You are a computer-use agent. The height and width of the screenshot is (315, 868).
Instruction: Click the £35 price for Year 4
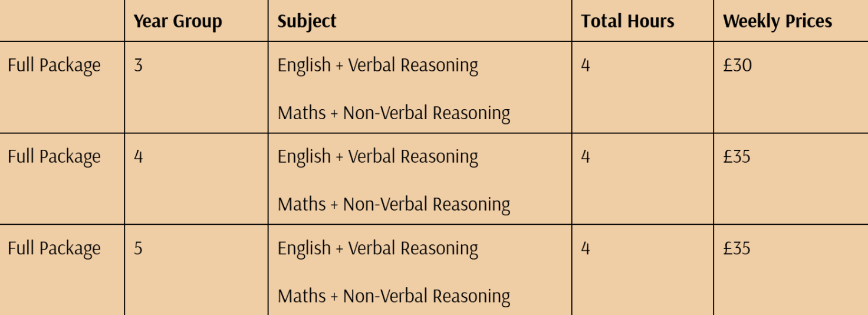[x=737, y=157]
